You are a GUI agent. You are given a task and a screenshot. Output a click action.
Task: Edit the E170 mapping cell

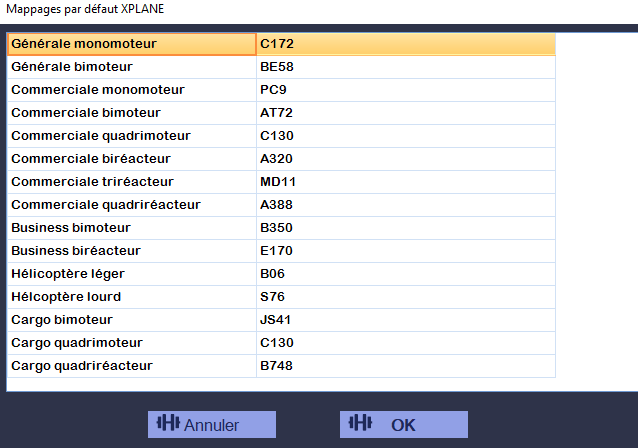coord(406,251)
